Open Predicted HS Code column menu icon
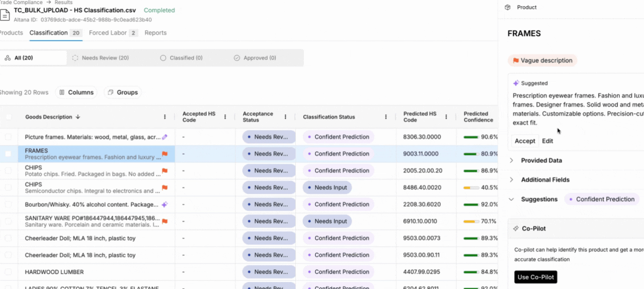The width and height of the screenshot is (644, 289). tap(446, 117)
